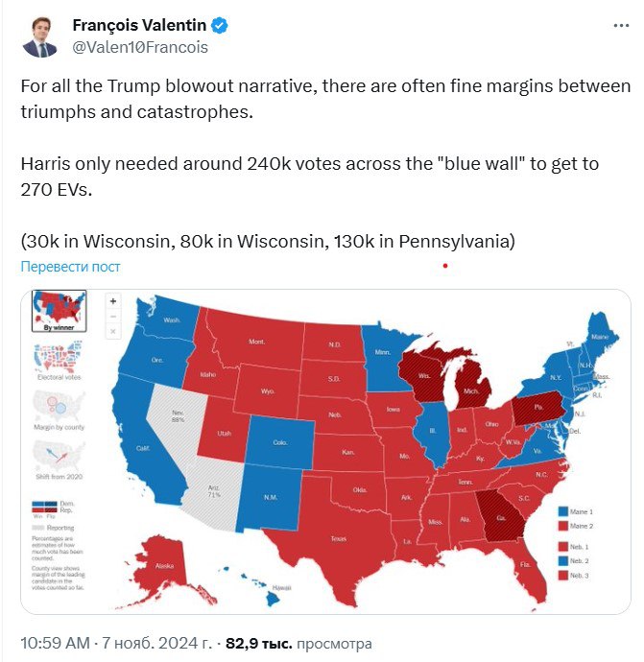This screenshot has width=644, height=662.
Task: Click the Maine 2 red legend swatch
Action: (x=563, y=526)
